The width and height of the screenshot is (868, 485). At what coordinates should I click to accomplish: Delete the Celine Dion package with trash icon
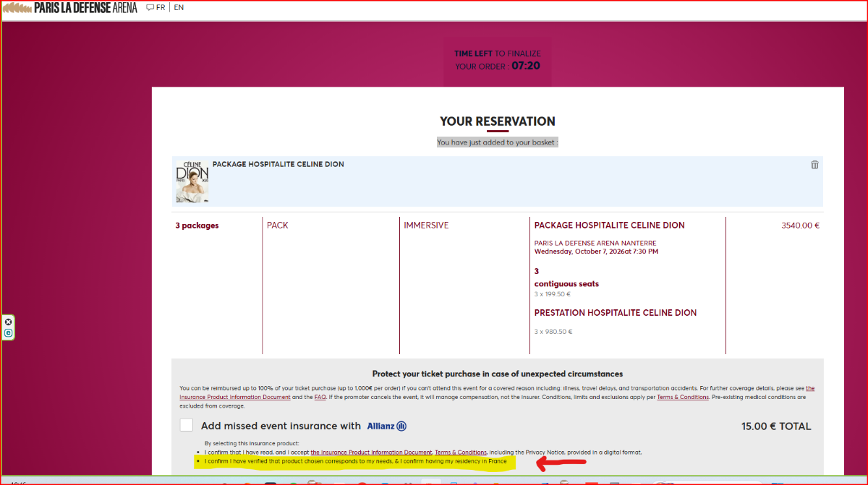click(x=814, y=165)
